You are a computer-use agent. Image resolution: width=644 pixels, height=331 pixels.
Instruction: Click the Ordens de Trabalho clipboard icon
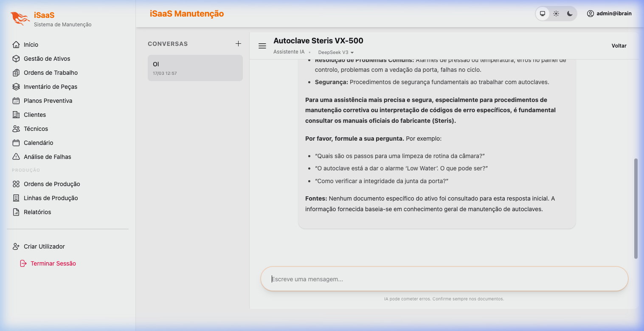click(x=16, y=73)
